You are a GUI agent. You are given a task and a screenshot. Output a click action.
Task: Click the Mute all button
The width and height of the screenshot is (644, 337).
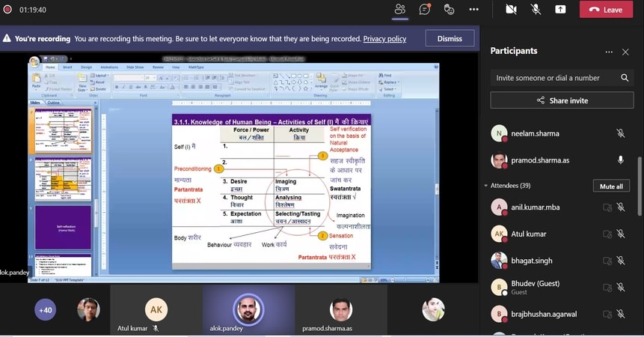pos(611,186)
